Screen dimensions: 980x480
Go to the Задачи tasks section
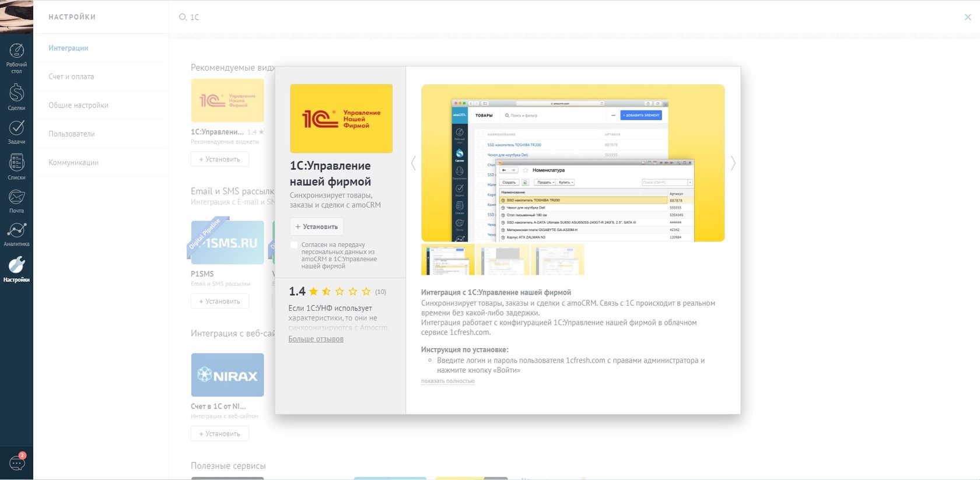(x=16, y=132)
